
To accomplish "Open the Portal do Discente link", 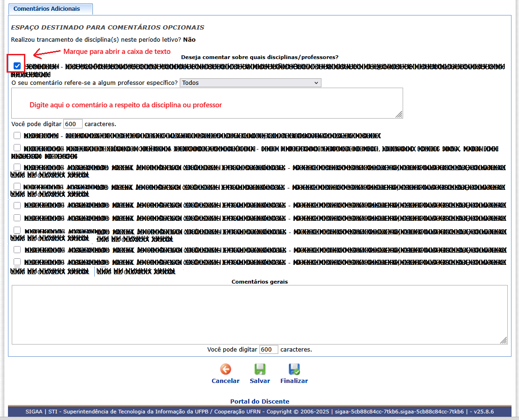I will pyautogui.click(x=259, y=401).
